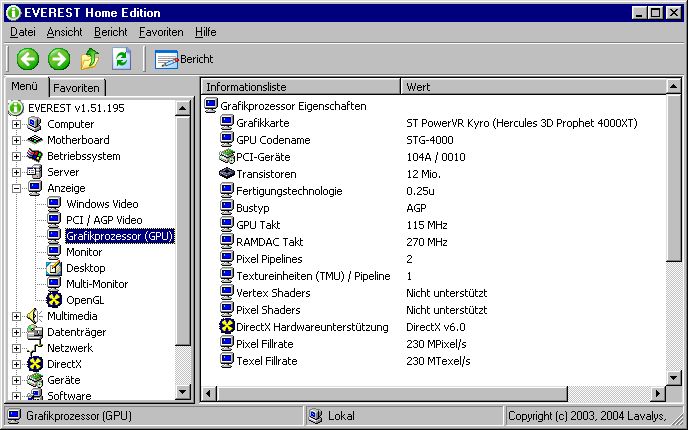This screenshot has width=688, height=430.
Task: Click the Geräte icon in the tree
Action: point(35,380)
